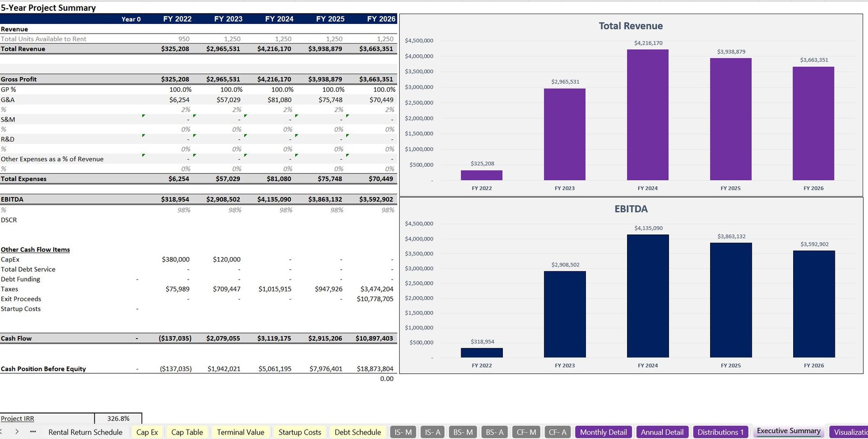868x439 pixels.
Task: Select FY 2022 bar in EBITDA chart
Action: (482, 353)
